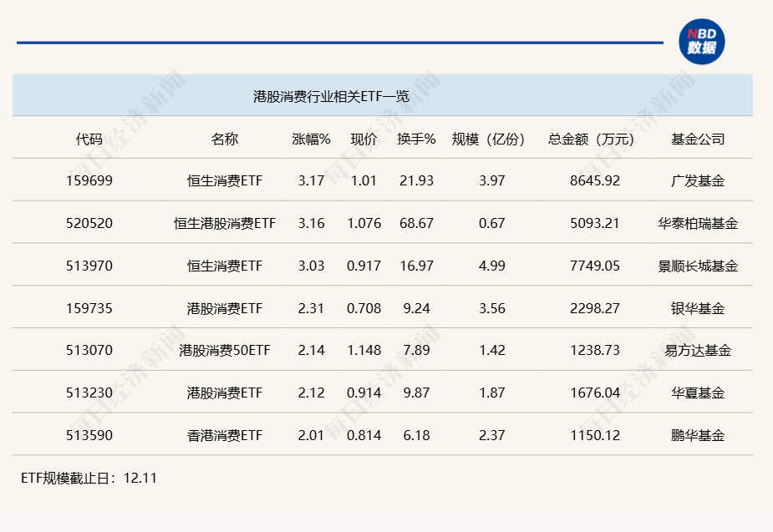
Task: Click the fund company 易方达基金
Action: click(698, 350)
